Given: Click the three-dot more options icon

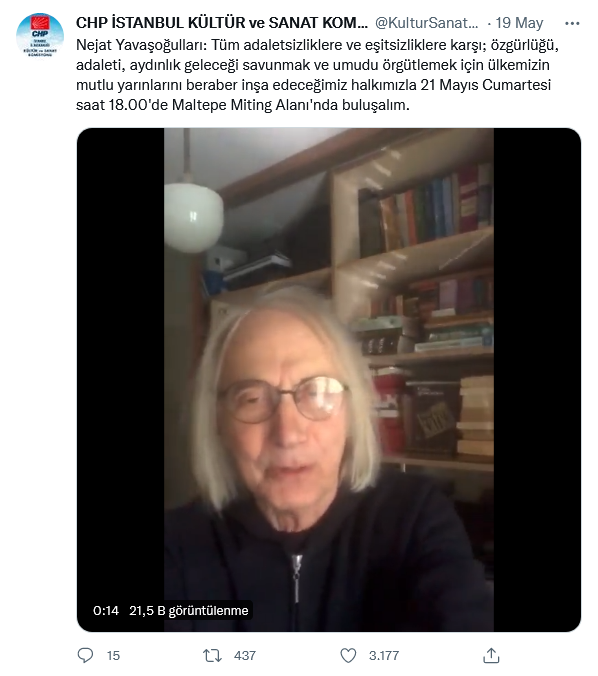Looking at the screenshot, I should pos(572,23).
